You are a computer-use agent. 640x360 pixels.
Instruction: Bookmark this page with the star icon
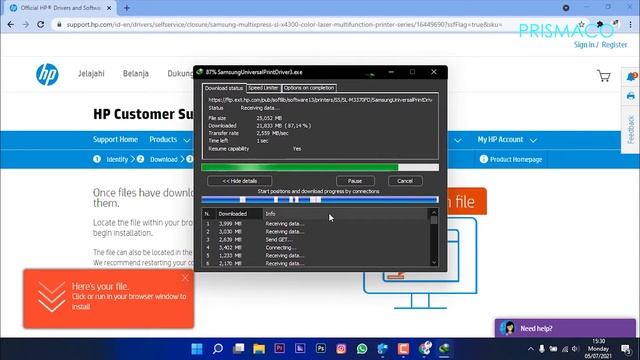(x=582, y=24)
